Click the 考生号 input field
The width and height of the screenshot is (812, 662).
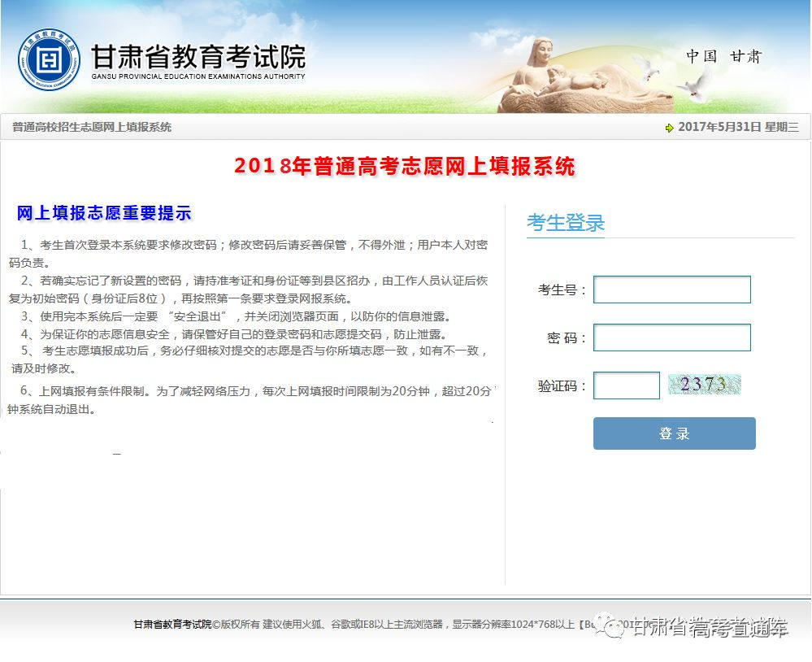[671, 290]
